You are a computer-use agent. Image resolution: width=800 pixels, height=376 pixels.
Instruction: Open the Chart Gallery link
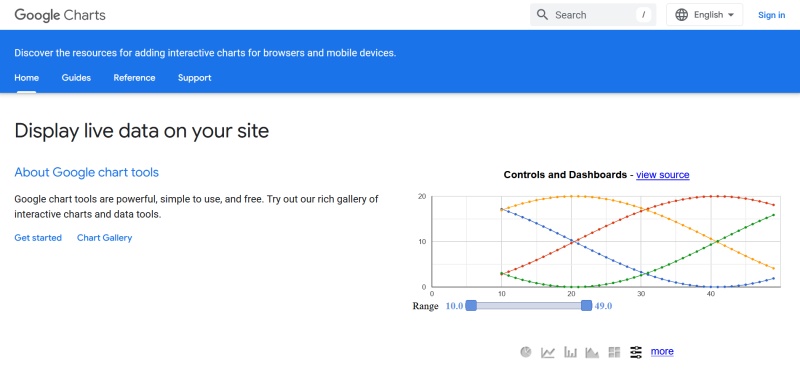click(105, 238)
